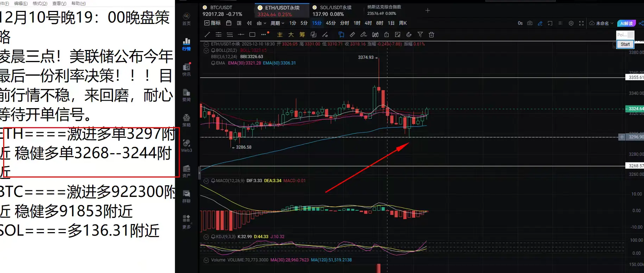
Task: Open the 更多 more sidebar icon
Action: click(x=187, y=222)
